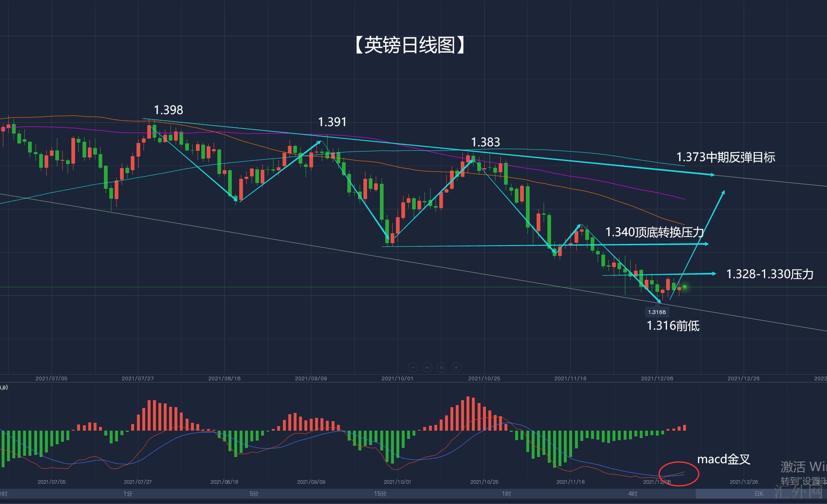The height and width of the screenshot is (504, 827).
Task: Click the 1.3168 price label tag
Action: (657, 312)
